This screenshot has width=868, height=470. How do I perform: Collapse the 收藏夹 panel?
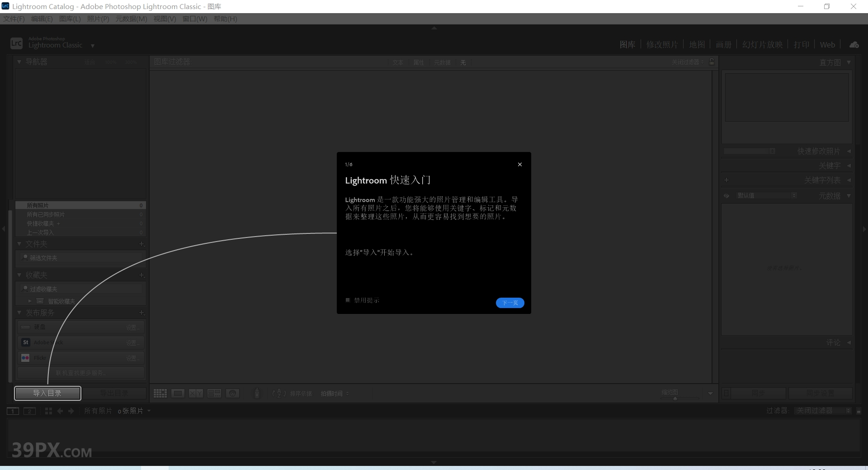19,275
